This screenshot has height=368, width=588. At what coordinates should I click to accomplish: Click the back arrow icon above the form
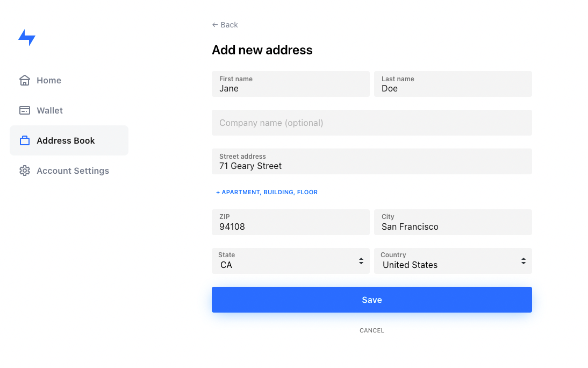pos(214,25)
